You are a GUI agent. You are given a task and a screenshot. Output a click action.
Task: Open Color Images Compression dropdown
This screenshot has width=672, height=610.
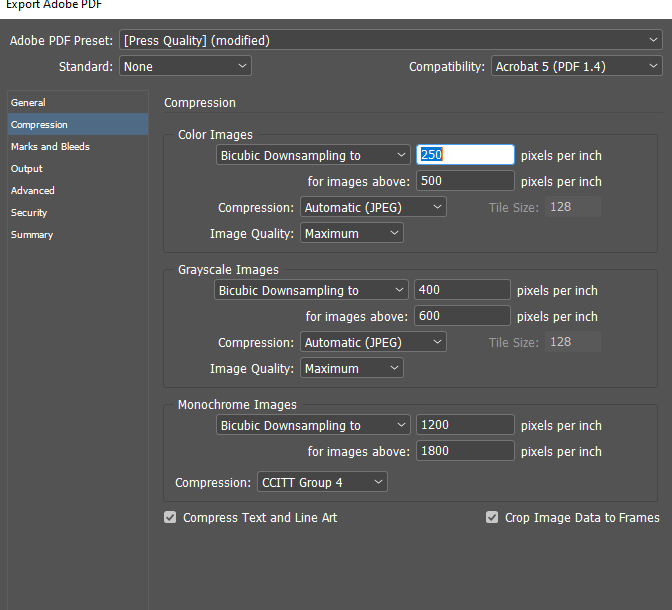click(x=373, y=208)
